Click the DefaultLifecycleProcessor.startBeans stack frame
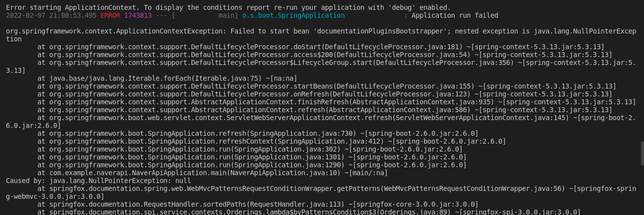The width and height of the screenshot is (644, 215). coord(326,86)
